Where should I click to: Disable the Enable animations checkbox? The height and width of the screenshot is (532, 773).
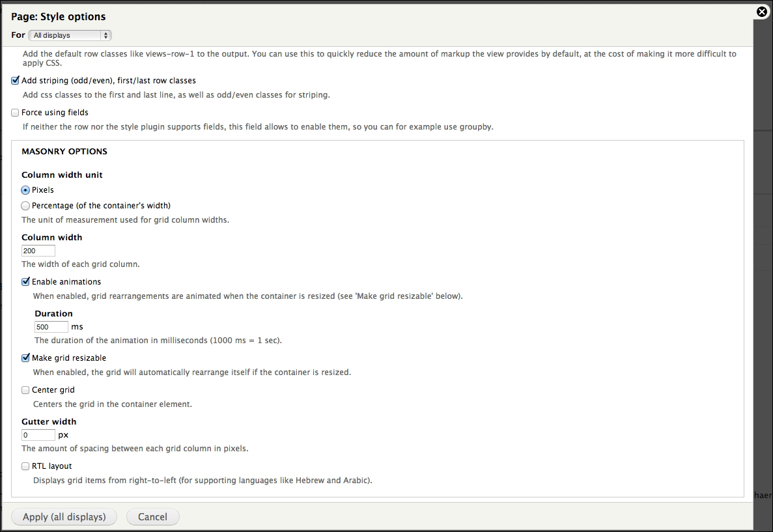[x=26, y=282]
